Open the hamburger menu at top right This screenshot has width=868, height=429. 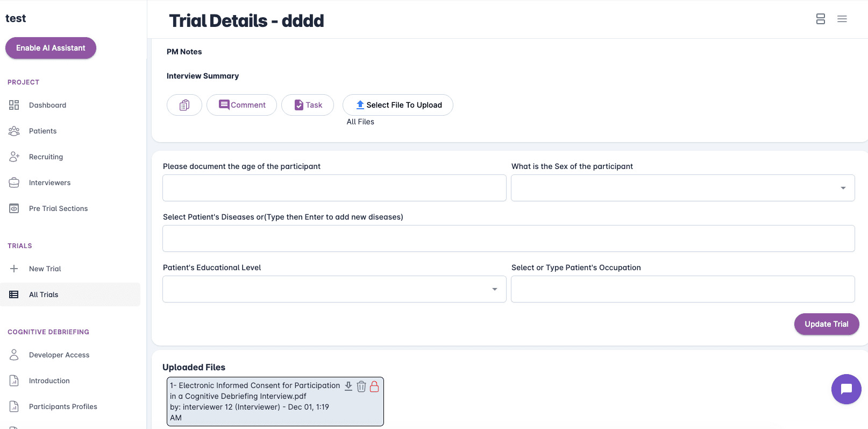point(842,19)
